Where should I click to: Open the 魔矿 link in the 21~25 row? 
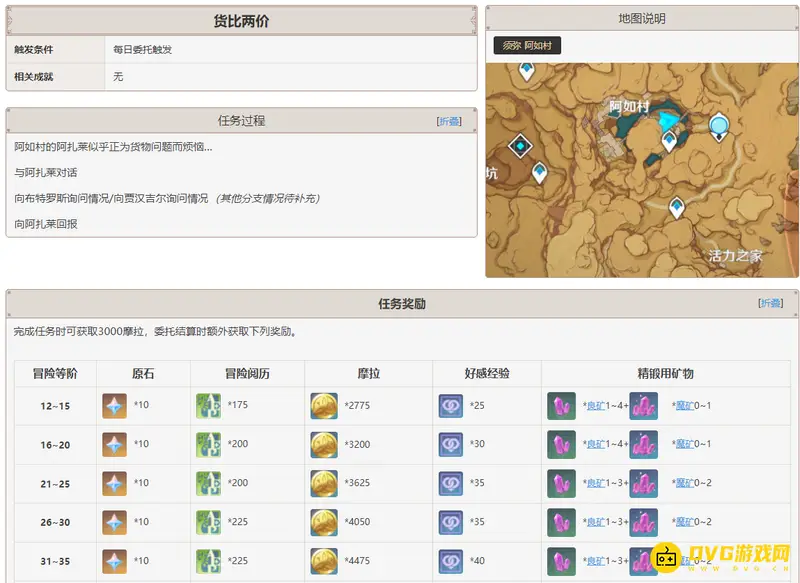(x=684, y=483)
